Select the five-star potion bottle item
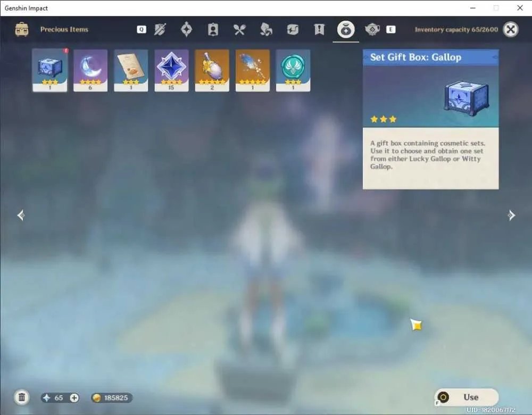532x415 pixels. [212, 70]
